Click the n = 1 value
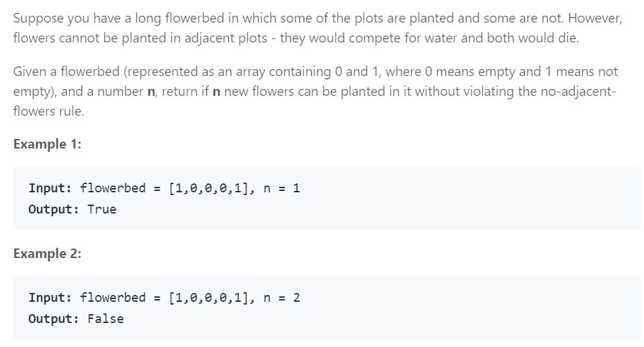 pyautogui.click(x=282, y=188)
